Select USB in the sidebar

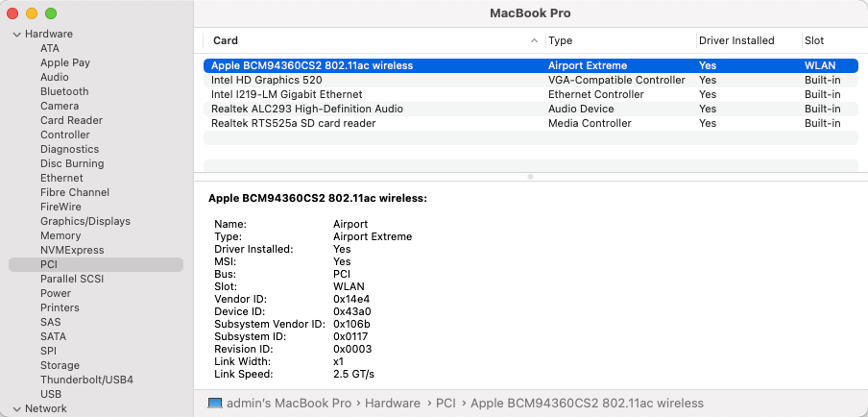tap(51, 394)
